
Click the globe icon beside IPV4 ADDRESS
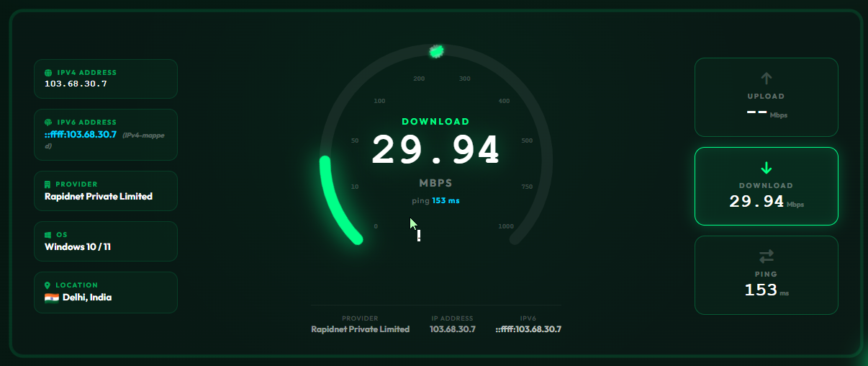click(48, 73)
